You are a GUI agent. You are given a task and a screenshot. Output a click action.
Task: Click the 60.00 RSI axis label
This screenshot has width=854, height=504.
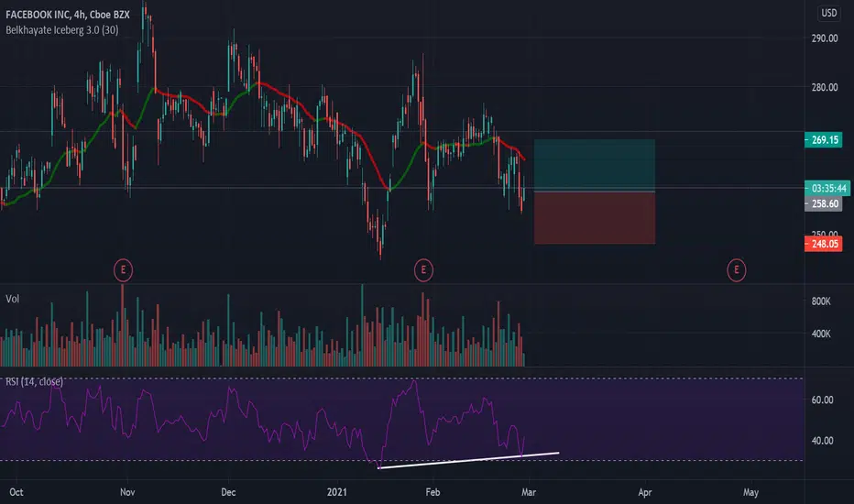pos(822,400)
